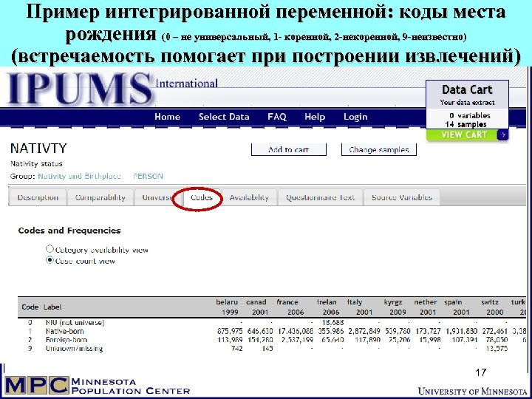The width and height of the screenshot is (532, 399).
Task: Click the slide page number 17
Action: 480,372
